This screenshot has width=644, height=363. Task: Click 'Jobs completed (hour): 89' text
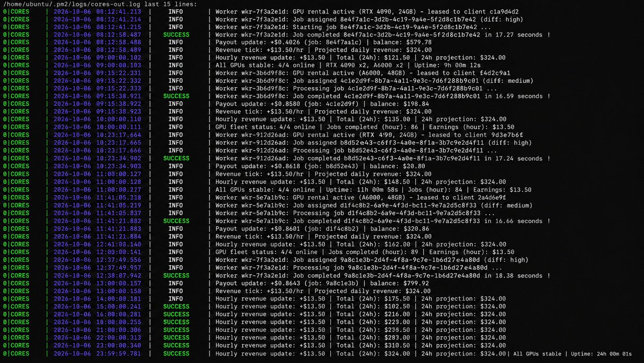372,252
